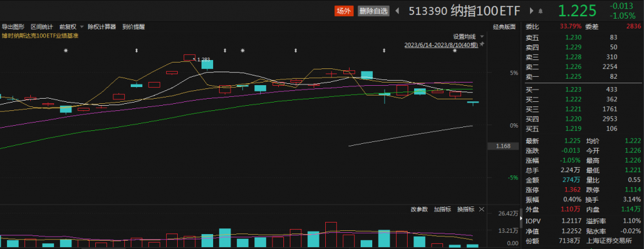Viewport: 644px width, 249px height.
Task: Click the 2023/6/14-2023/8/10 date range link
Action: coord(440,45)
